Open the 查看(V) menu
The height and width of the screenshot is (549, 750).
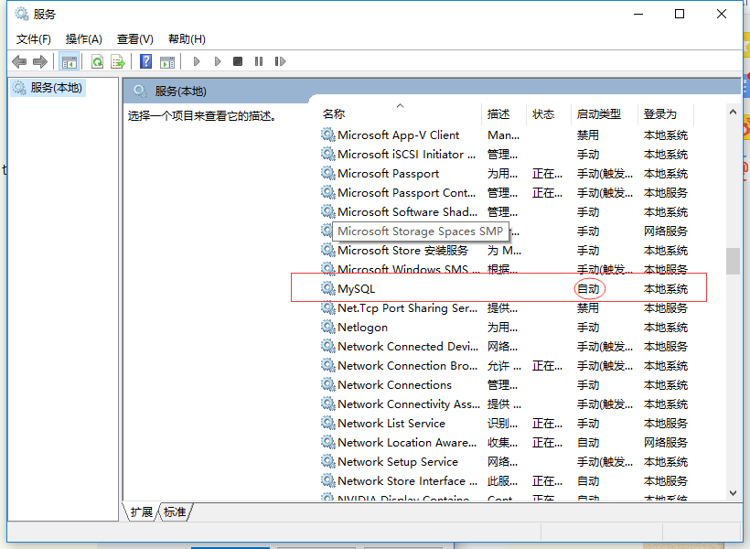click(x=135, y=39)
